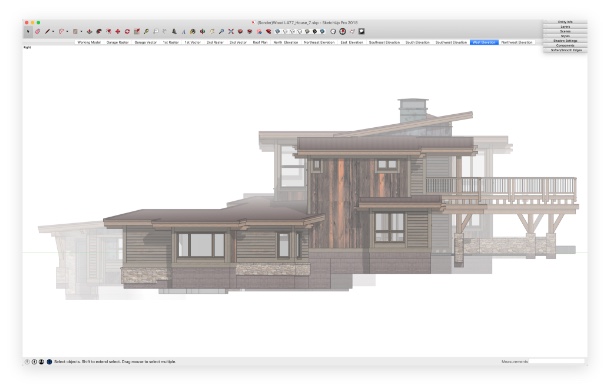Click the Zoom Extents tool

click(x=231, y=32)
